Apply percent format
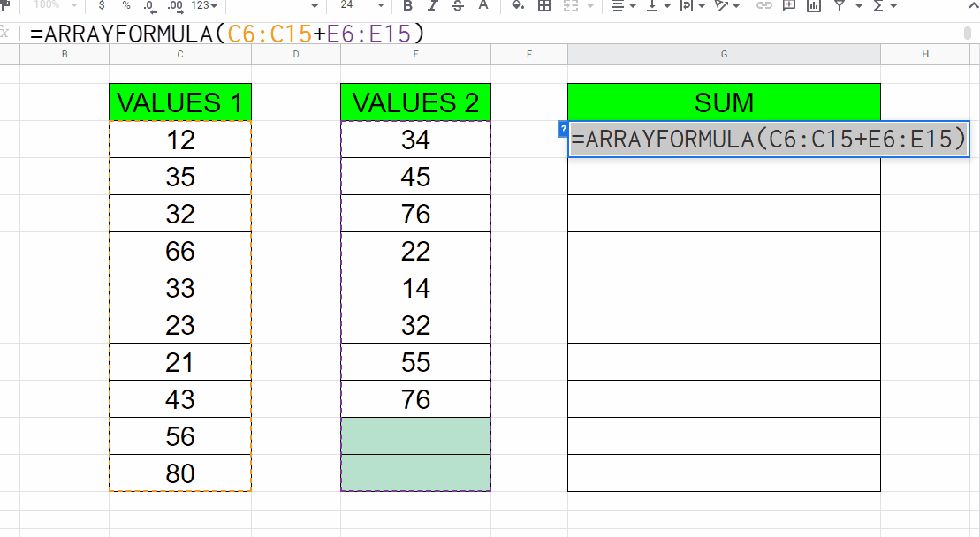 126,5
